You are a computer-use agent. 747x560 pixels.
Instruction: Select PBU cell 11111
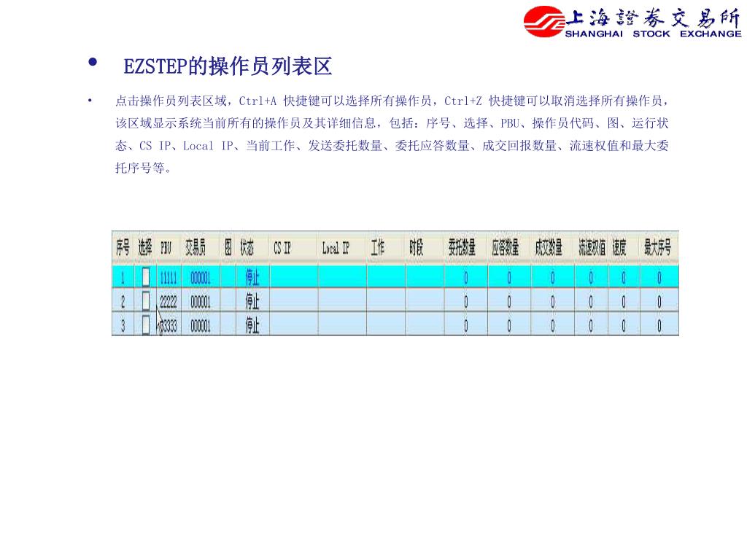169,278
